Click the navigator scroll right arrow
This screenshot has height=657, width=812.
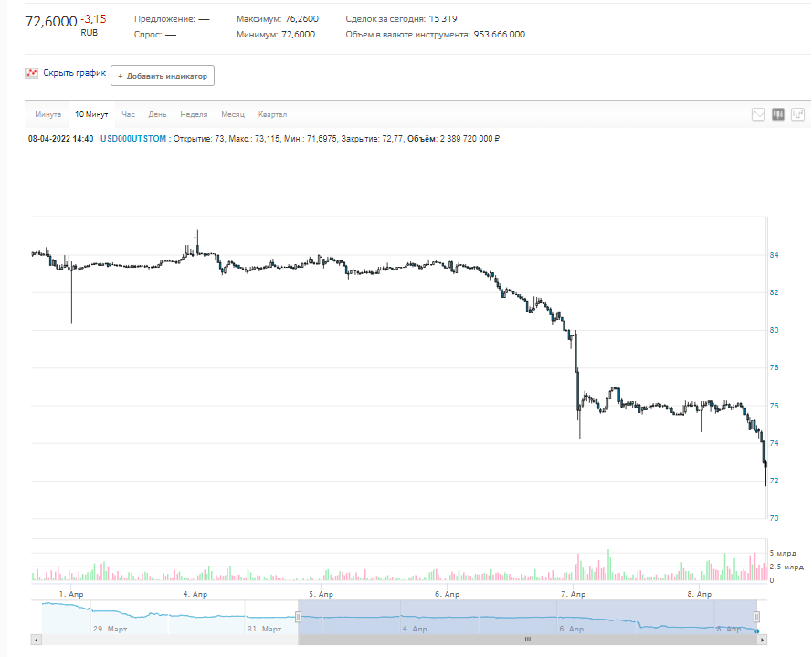pyautogui.click(x=762, y=640)
